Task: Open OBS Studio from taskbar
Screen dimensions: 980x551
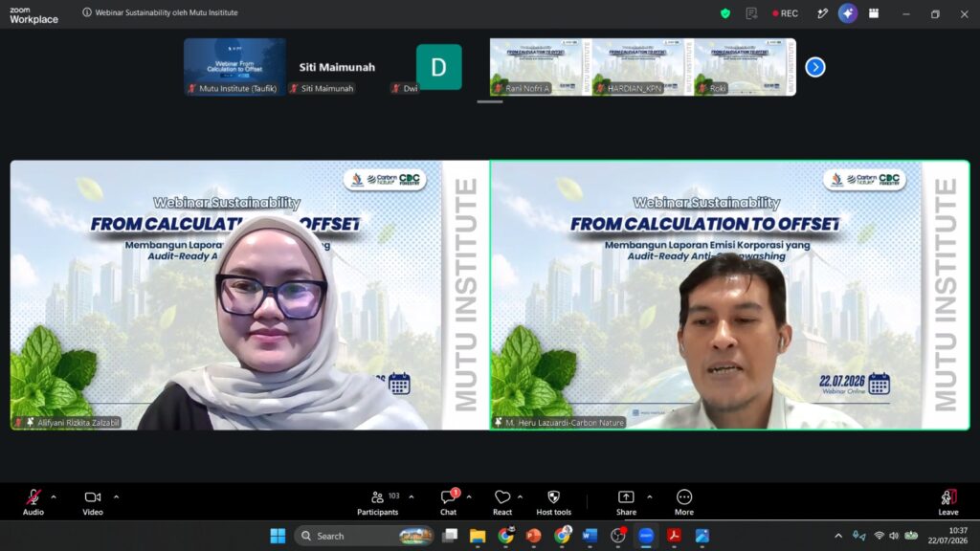Action: pos(618,536)
